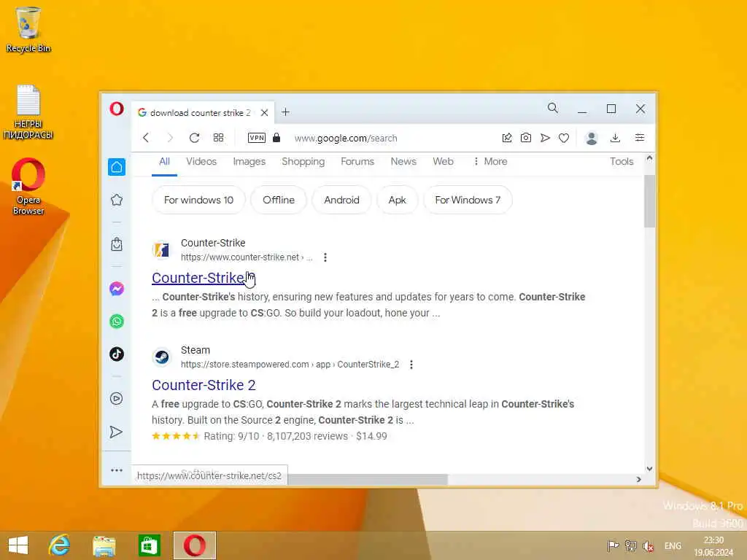Image resolution: width=747 pixels, height=560 pixels.
Task: Click vertical scrollbar down arrow
Action: tap(649, 469)
